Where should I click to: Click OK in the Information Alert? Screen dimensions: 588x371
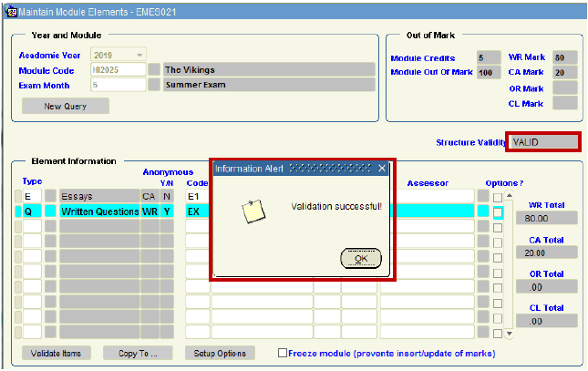(x=360, y=259)
